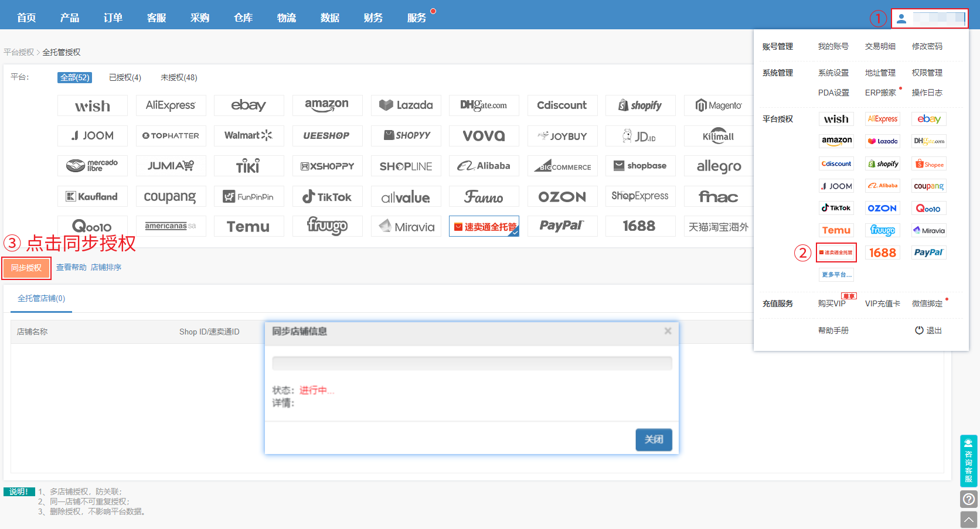This screenshot has height=529, width=980.
Task: Click the 关闭 button in the dialog
Action: tap(654, 439)
